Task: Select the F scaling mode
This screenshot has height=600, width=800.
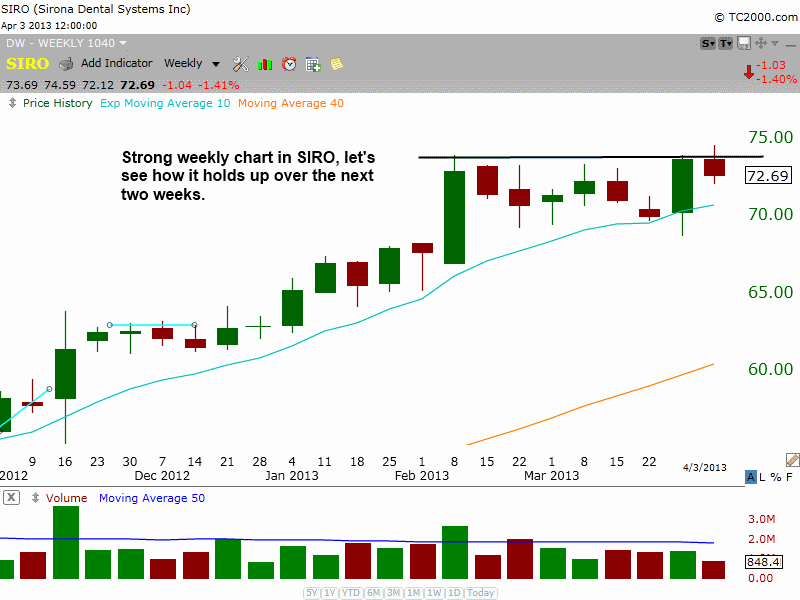Action: click(x=789, y=477)
